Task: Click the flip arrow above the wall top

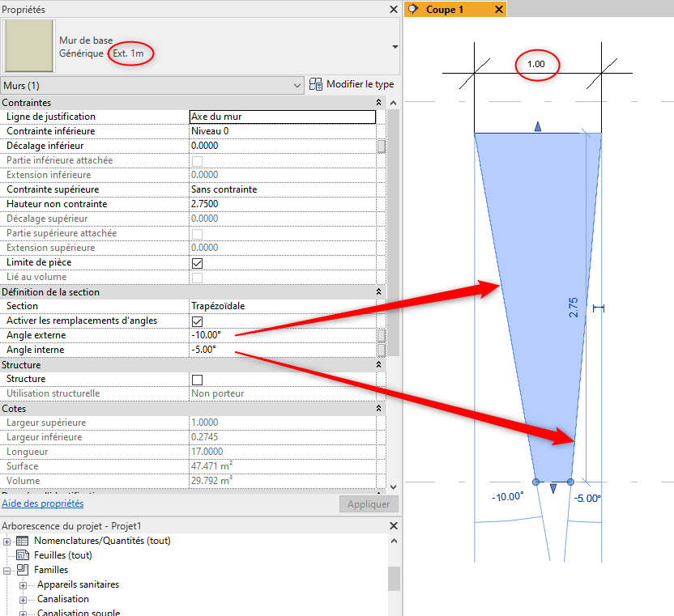Action: click(537, 126)
